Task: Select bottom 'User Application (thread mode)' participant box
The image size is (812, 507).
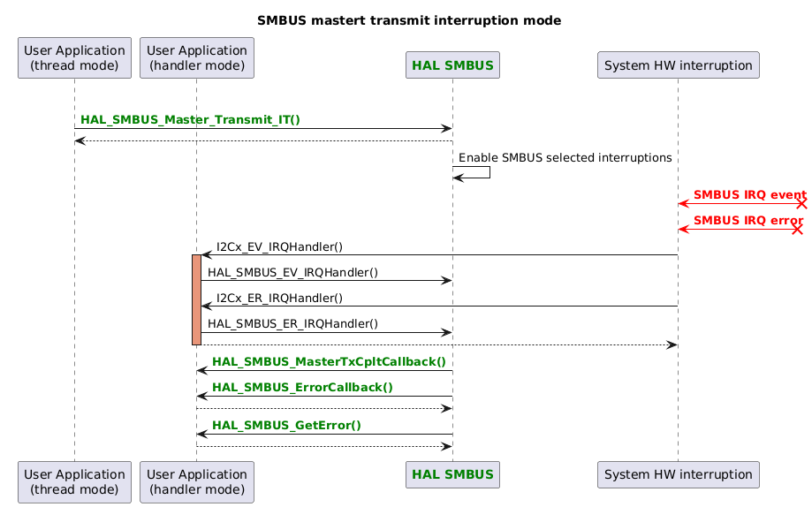Action: click(x=74, y=482)
